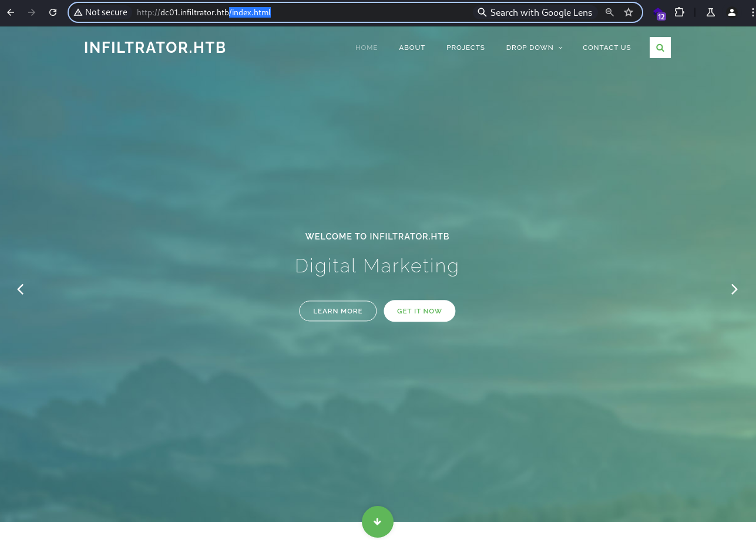This screenshot has height=540, width=756.
Task: Go back to the previous page
Action: click(x=11, y=12)
